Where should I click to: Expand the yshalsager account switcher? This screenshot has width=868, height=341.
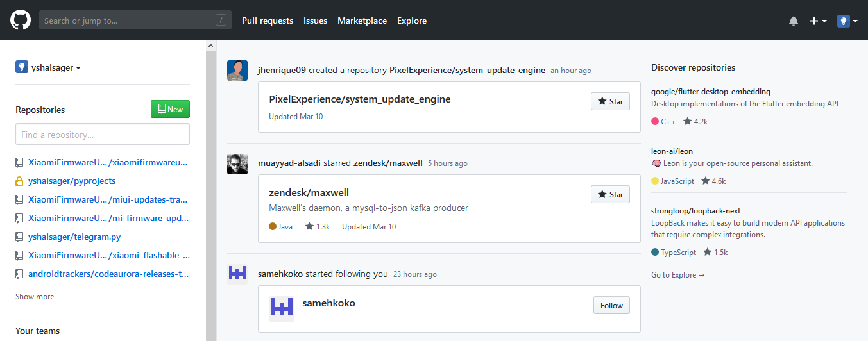[48, 67]
